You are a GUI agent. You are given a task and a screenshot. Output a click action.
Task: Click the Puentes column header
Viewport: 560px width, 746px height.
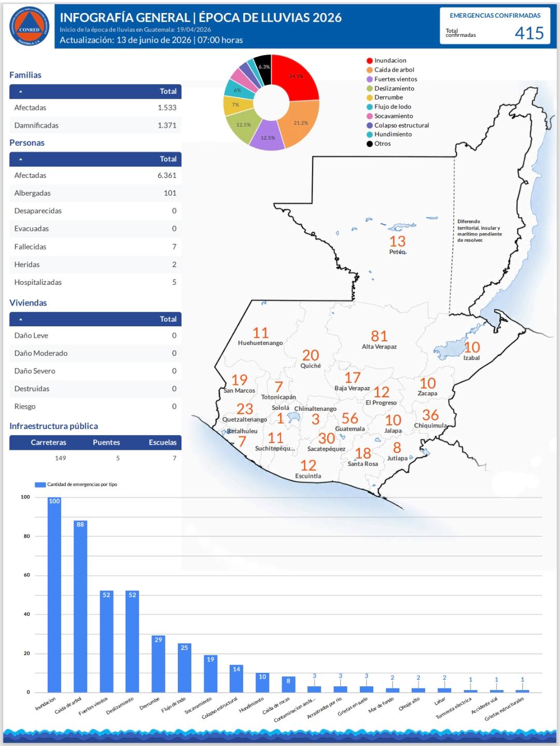click(106, 443)
